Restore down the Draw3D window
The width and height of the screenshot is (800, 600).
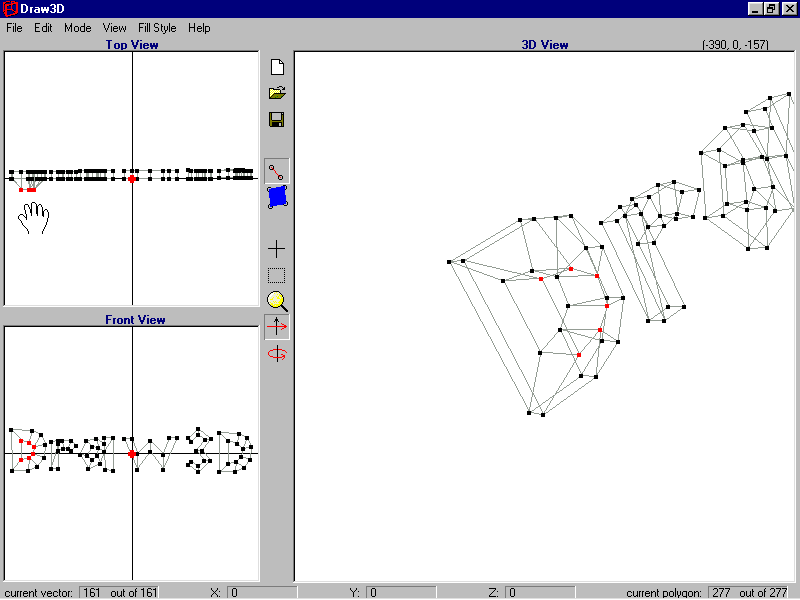tap(771, 9)
